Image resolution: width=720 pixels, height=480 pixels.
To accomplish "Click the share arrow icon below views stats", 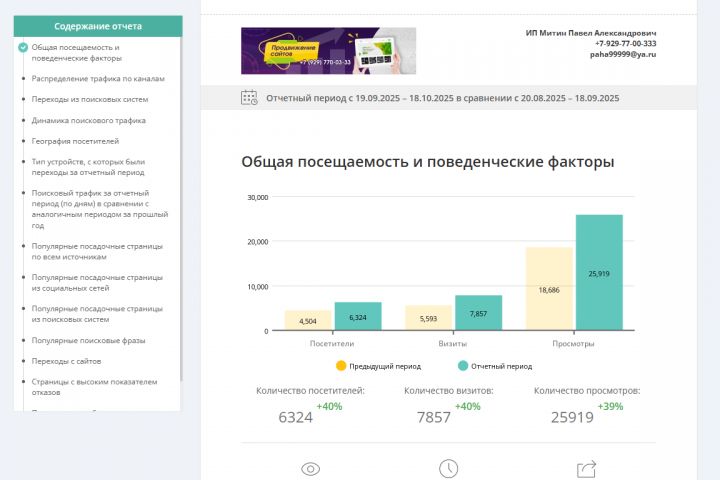I will 586,469.
